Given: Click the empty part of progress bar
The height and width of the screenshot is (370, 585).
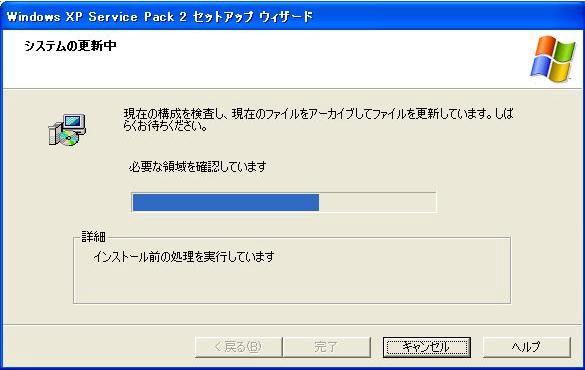Looking at the screenshot, I should (x=377, y=203).
